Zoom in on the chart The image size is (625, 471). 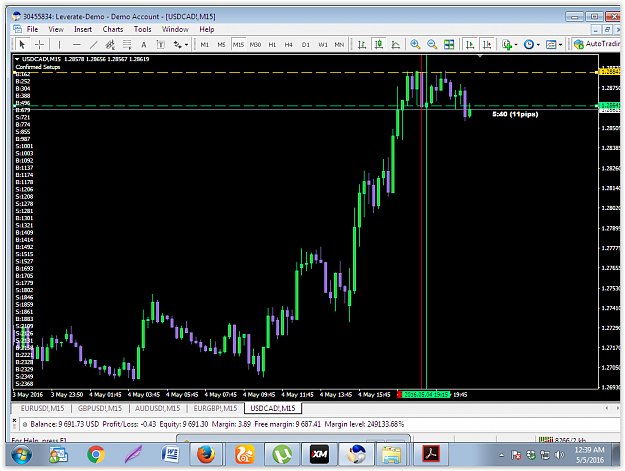click(x=415, y=44)
